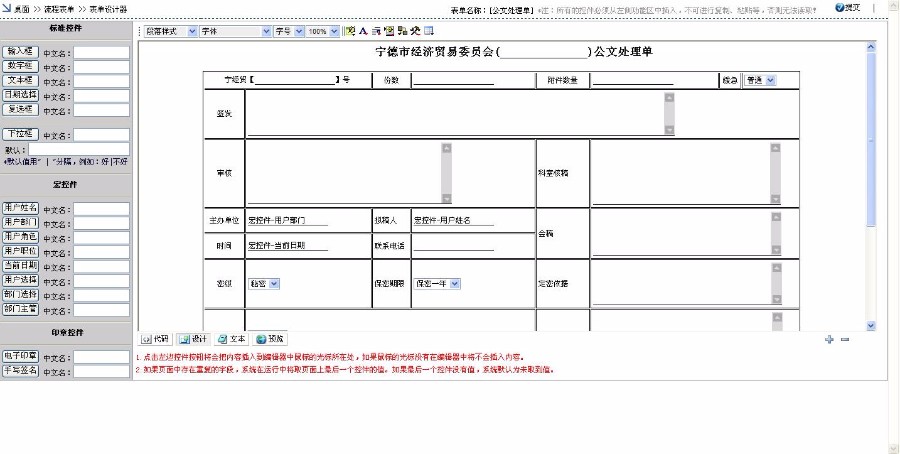900x454 pixels.
Task: Insert a 数字框 number box control
Action: [x=21, y=66]
